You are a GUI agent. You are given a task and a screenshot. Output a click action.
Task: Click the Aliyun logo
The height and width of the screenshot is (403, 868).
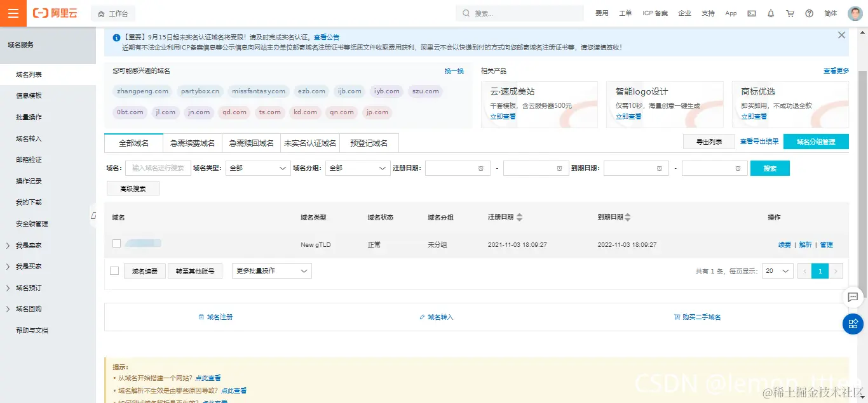click(x=55, y=13)
